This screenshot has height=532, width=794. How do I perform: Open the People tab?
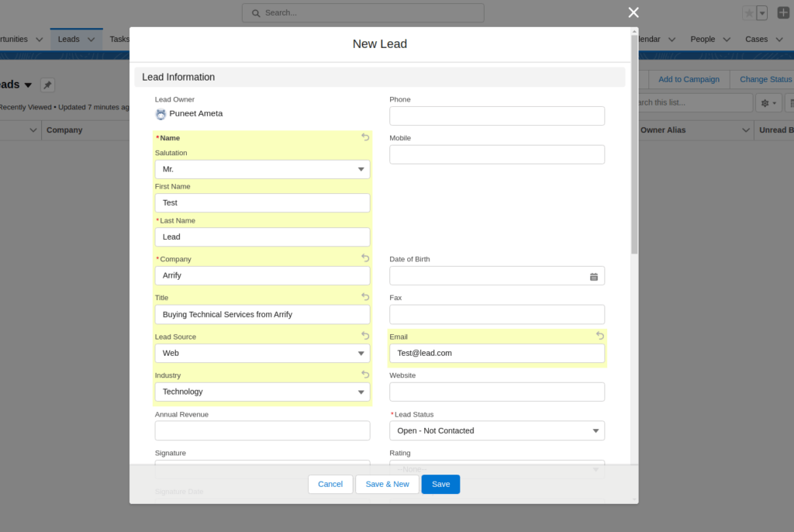coord(702,38)
